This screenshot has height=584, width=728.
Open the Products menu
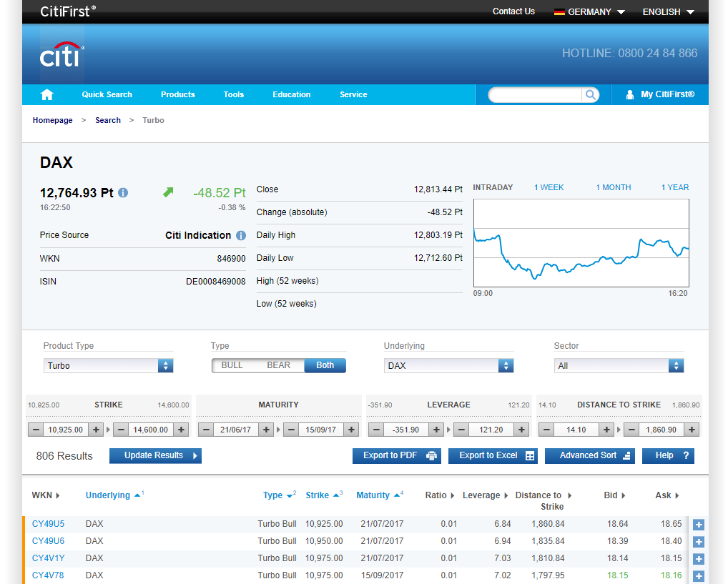(x=178, y=94)
